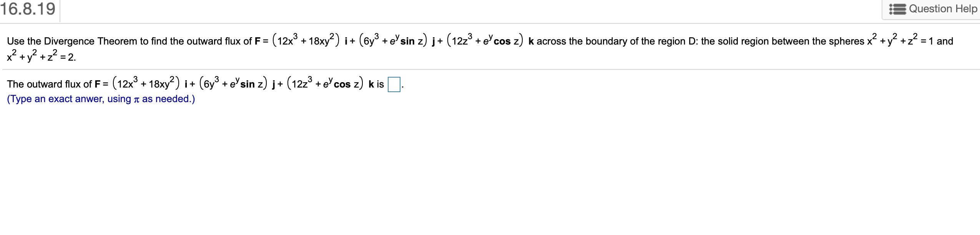Click the blue exact-answer instruction text
Screen dimensions: 980x235
point(101,99)
